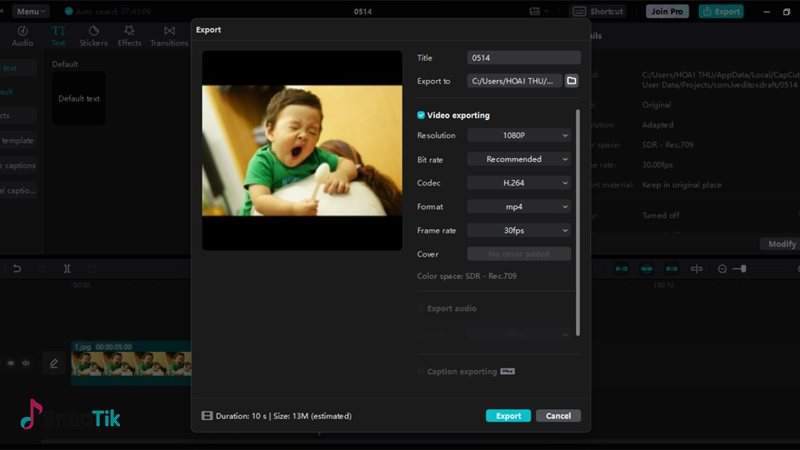Click the zoom out timeline icon

[722, 269]
